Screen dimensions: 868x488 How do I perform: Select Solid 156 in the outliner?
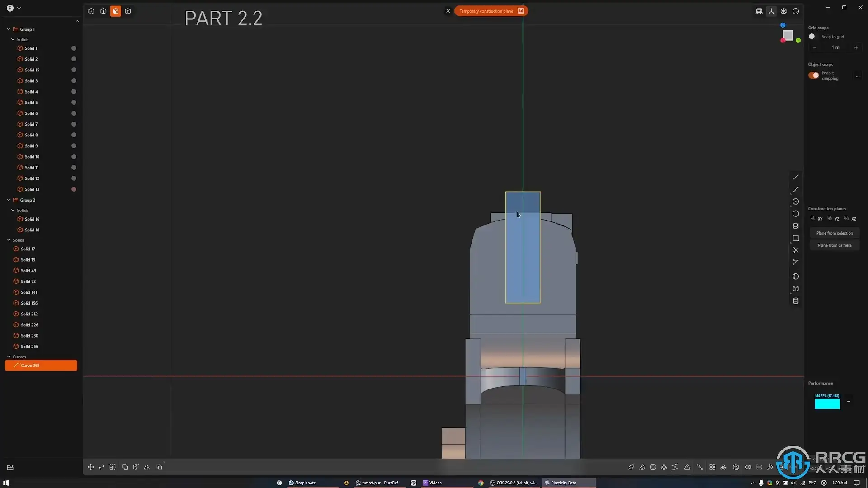coord(29,303)
